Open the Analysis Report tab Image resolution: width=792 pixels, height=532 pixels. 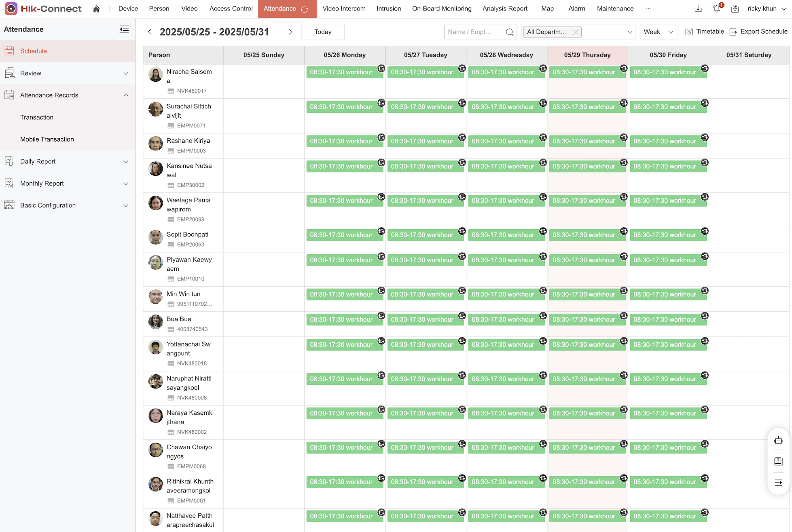[x=505, y=8]
